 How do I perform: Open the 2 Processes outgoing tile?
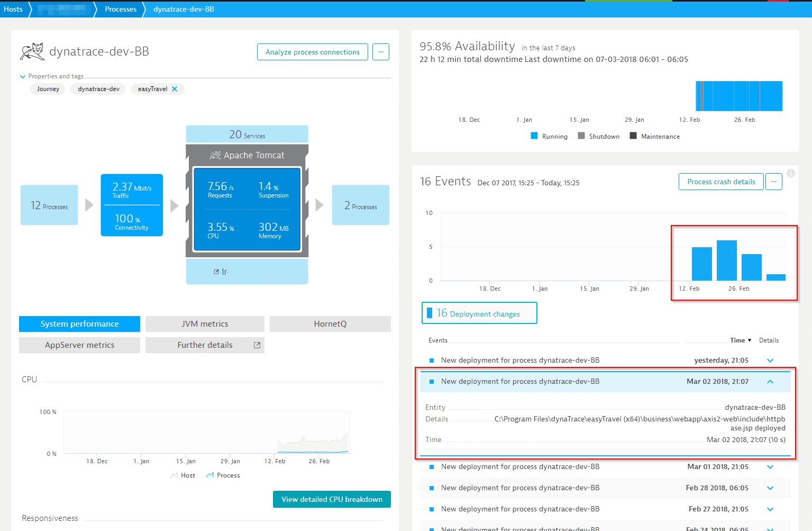click(x=361, y=205)
